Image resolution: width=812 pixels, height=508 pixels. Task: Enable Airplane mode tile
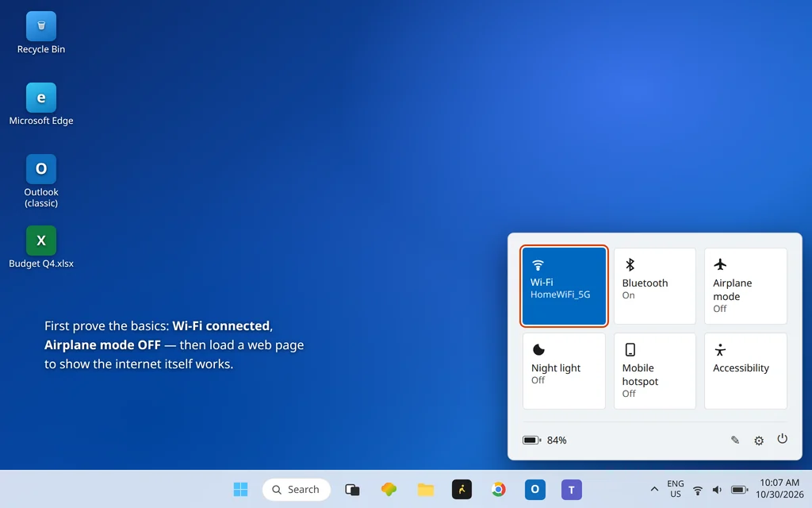pyautogui.click(x=745, y=286)
